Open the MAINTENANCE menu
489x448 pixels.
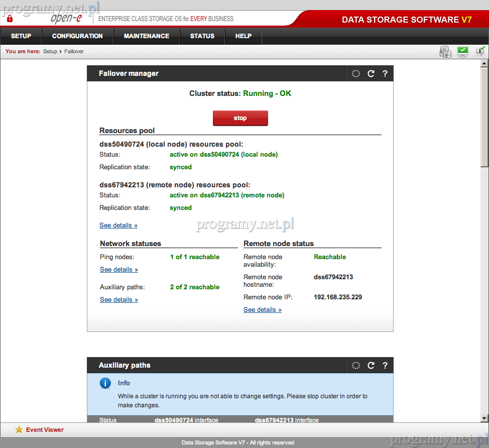click(147, 36)
